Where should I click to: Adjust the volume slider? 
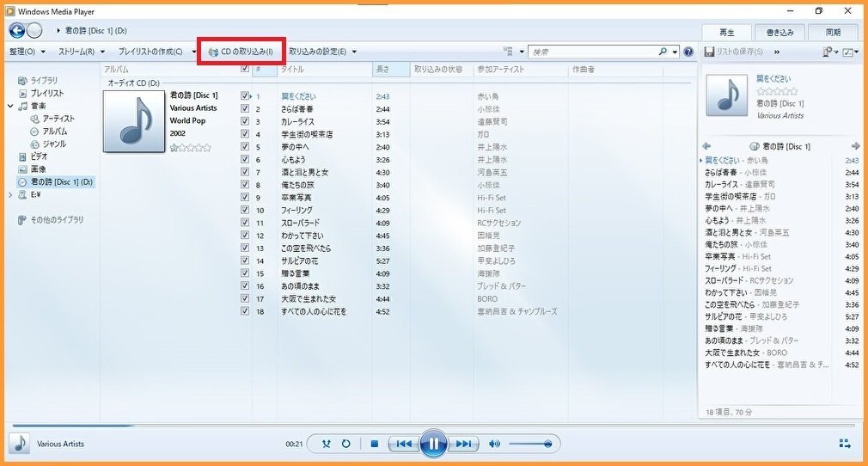pyautogui.click(x=529, y=444)
